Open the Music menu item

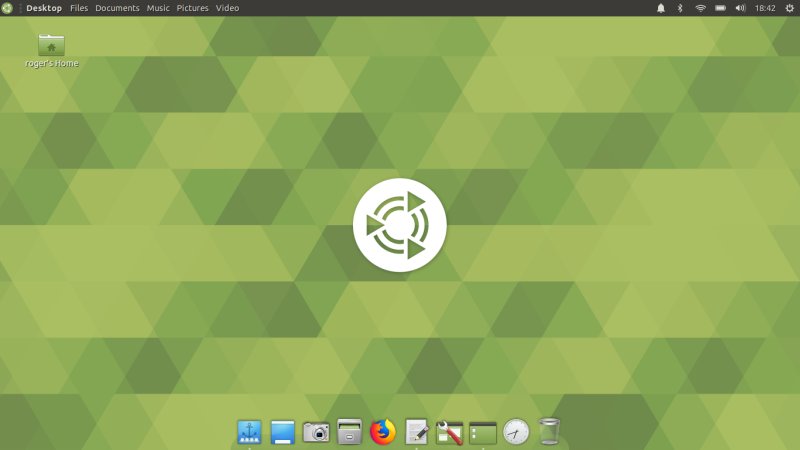coord(158,8)
